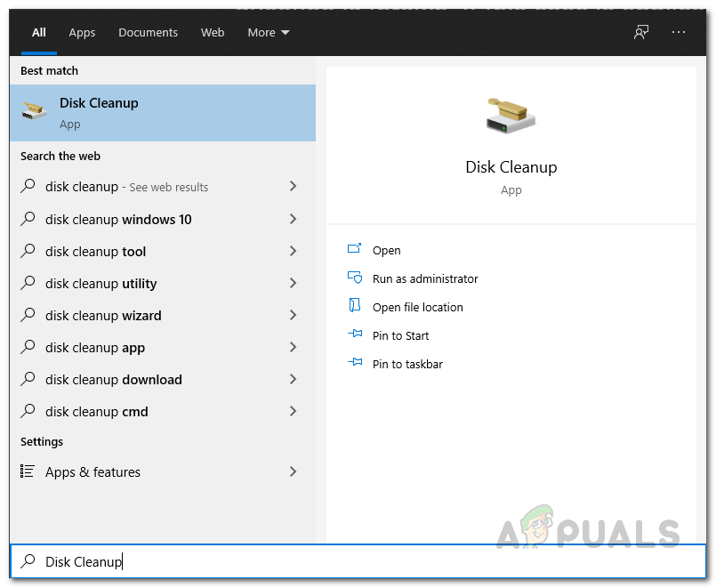This screenshot has height=588, width=716.
Task: Click magnifier icon beside 'disk cleanup wizard'
Action: tap(28, 315)
